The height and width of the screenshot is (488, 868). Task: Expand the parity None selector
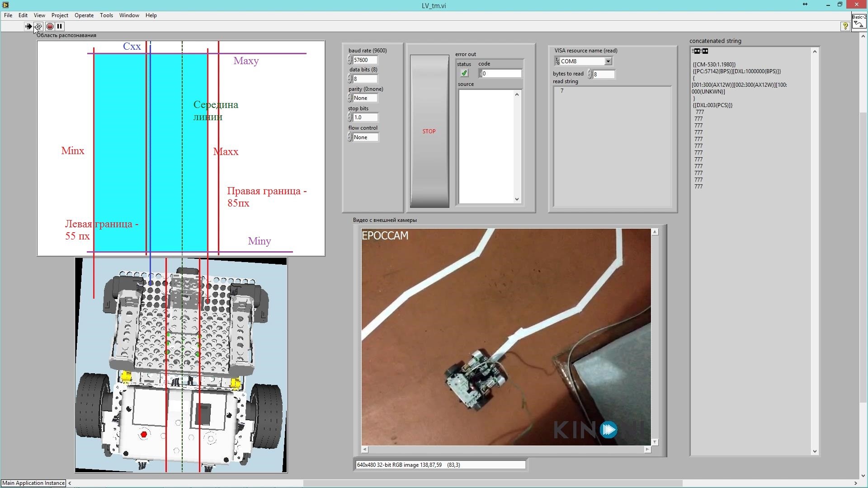tap(365, 98)
